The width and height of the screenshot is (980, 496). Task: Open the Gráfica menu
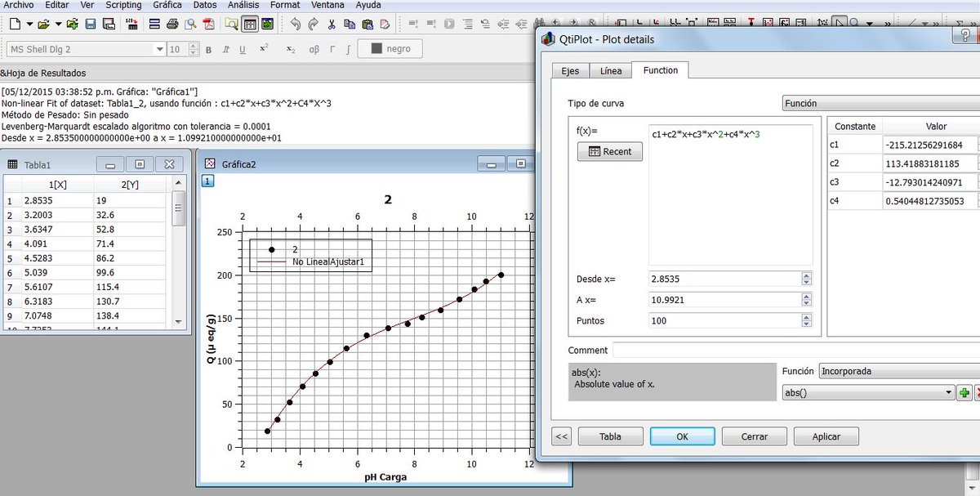(x=167, y=5)
